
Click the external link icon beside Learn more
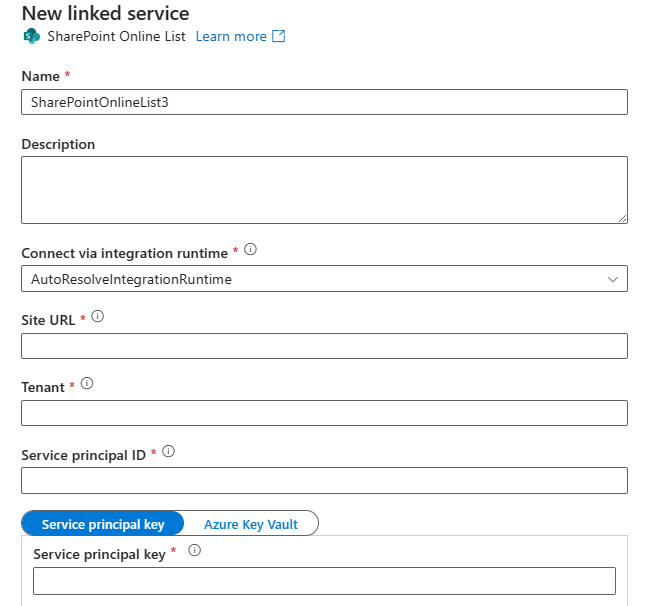[x=278, y=36]
